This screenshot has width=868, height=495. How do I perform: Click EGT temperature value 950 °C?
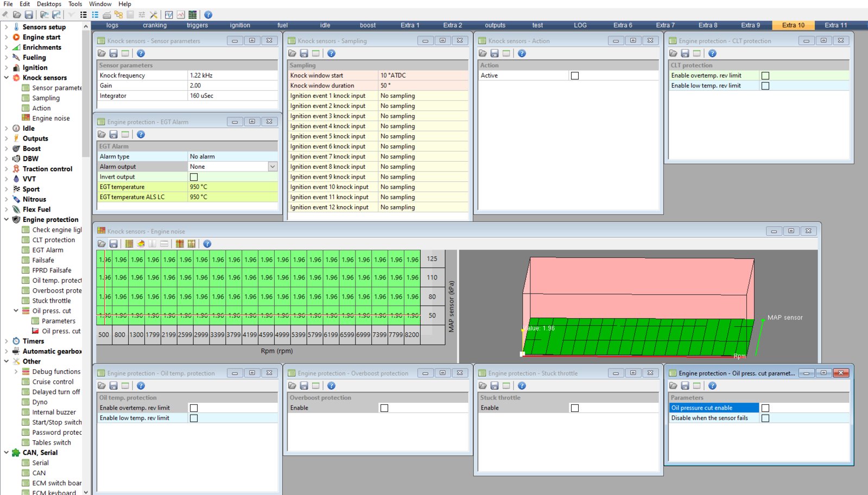point(232,187)
